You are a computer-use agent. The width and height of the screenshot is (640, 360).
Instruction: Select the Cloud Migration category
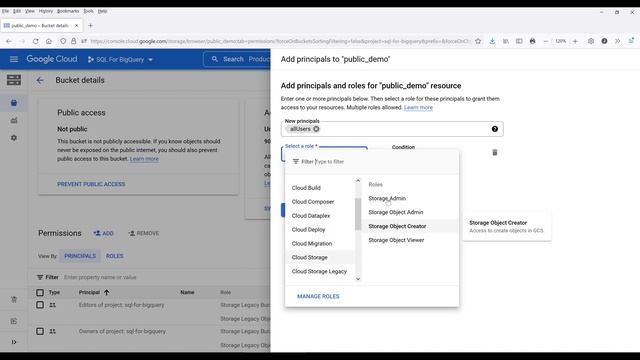[x=312, y=243]
